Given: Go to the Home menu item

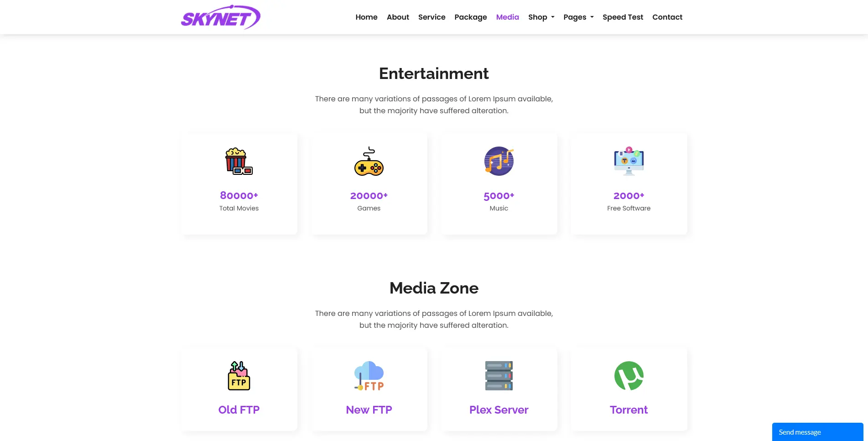Looking at the screenshot, I should (x=367, y=17).
